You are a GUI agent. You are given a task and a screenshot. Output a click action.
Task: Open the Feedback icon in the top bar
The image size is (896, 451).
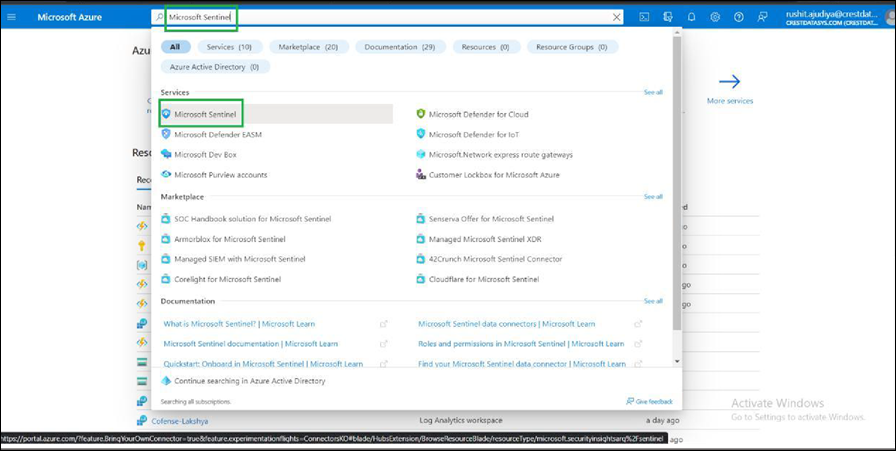point(762,17)
